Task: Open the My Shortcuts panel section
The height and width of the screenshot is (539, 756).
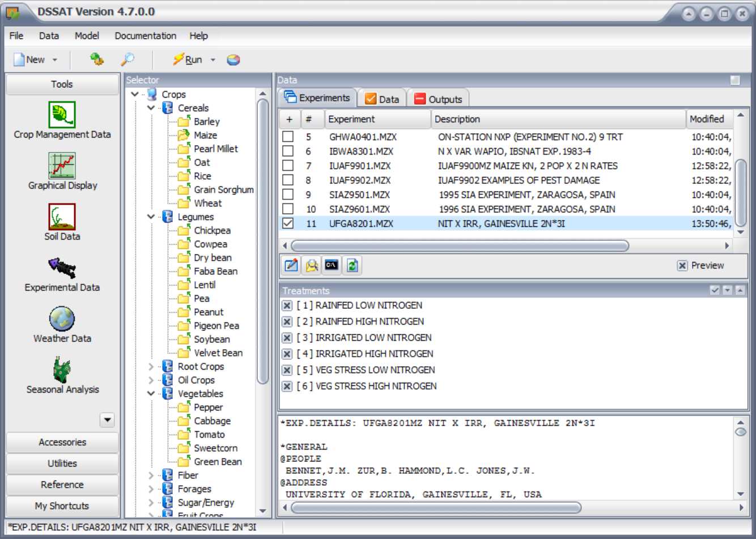Action: tap(62, 506)
